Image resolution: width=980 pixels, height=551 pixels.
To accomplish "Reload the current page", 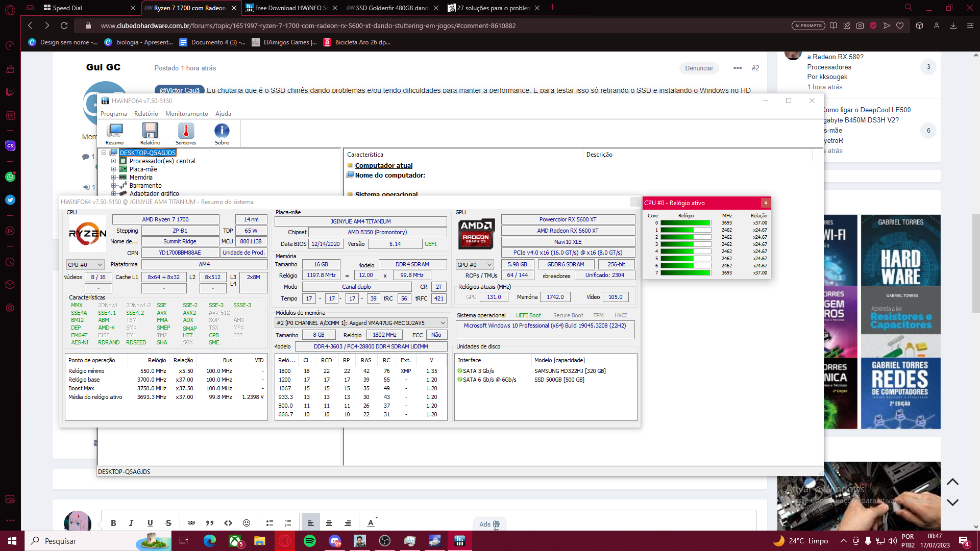I will tap(64, 26).
